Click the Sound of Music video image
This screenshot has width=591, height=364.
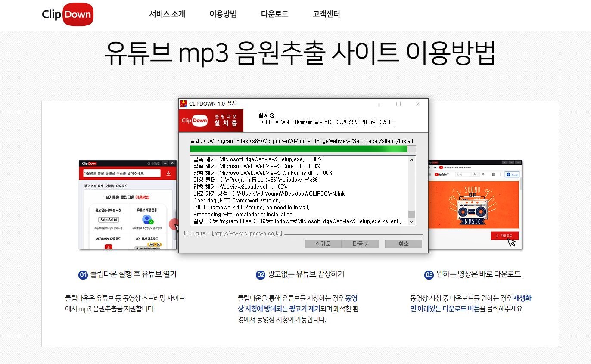coord(473,205)
